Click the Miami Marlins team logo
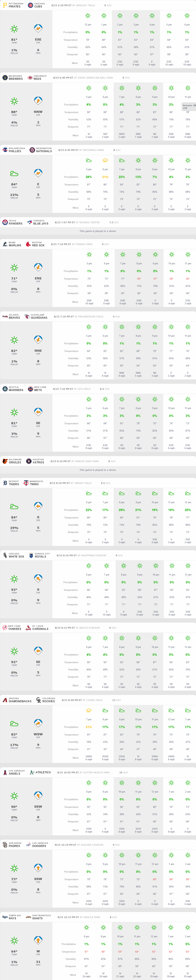The height and width of the screenshot is (980, 196). (x=5, y=244)
